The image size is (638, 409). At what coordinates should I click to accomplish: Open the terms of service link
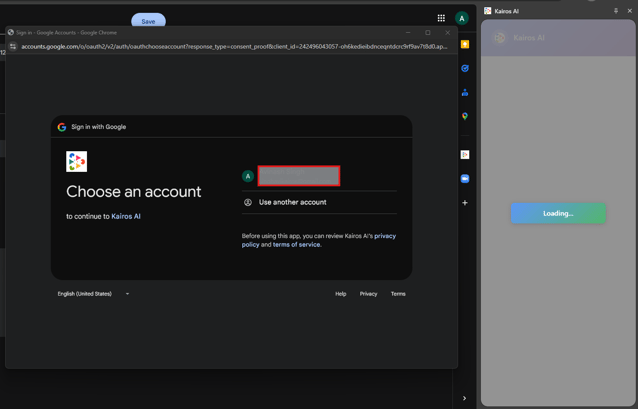point(296,245)
